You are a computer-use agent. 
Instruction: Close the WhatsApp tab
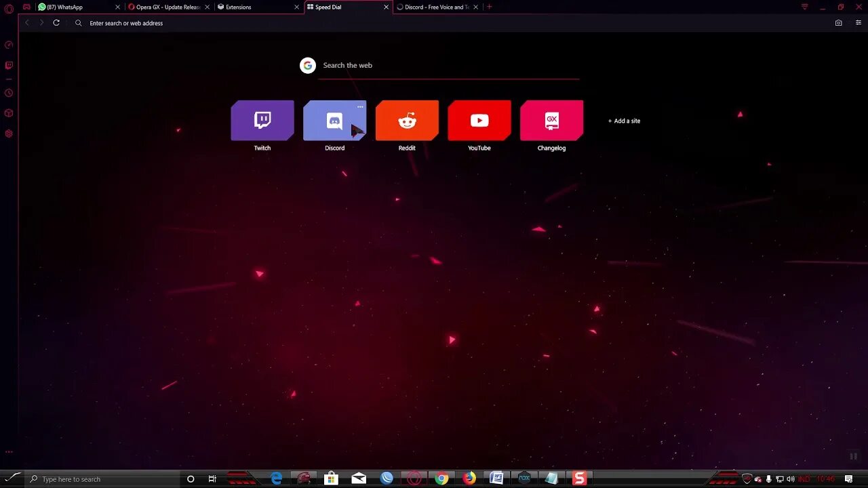(x=117, y=7)
